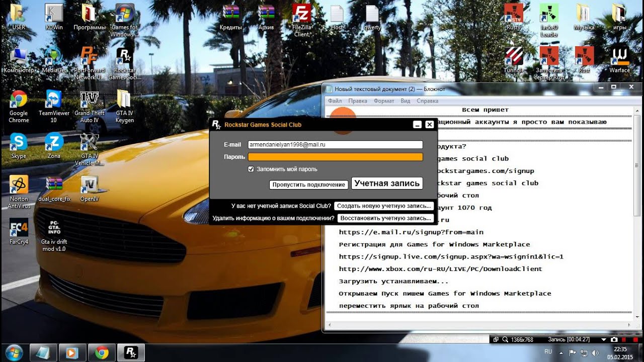The height and width of the screenshot is (362, 644).
Task: Click the recorder magnifier zoom icon
Action: (505, 339)
